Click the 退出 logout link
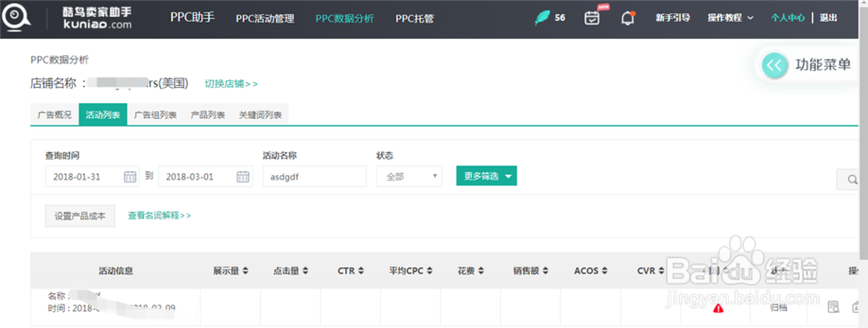Screen dimensions: 868x328 click(x=828, y=17)
